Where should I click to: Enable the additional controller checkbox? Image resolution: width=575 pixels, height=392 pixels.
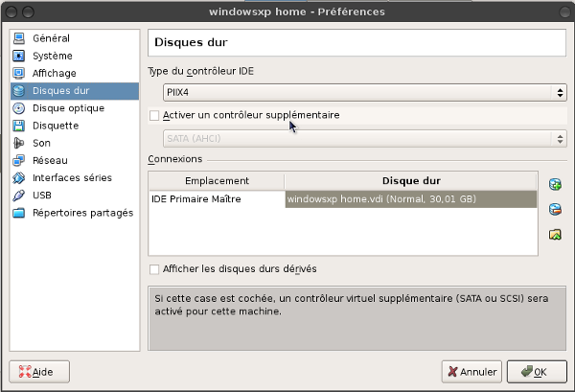155,115
